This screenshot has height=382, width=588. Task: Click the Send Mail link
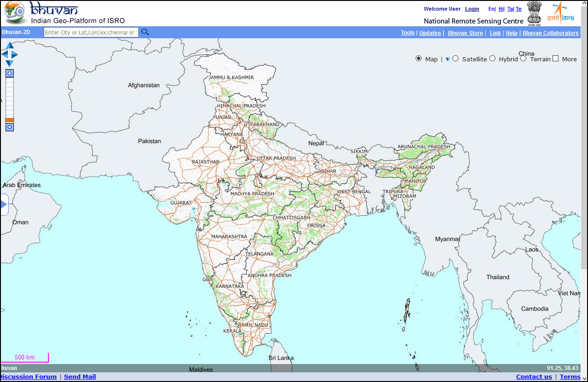point(80,376)
